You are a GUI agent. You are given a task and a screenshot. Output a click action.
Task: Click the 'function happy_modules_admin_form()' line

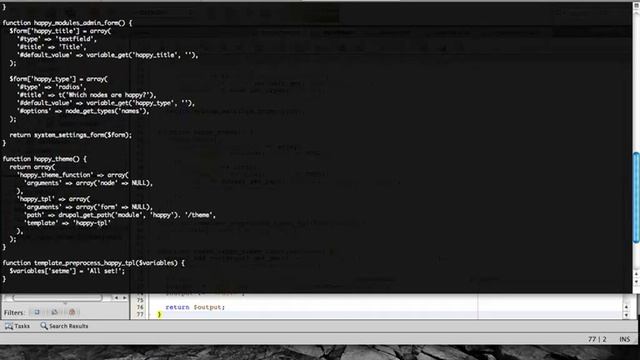point(67,23)
